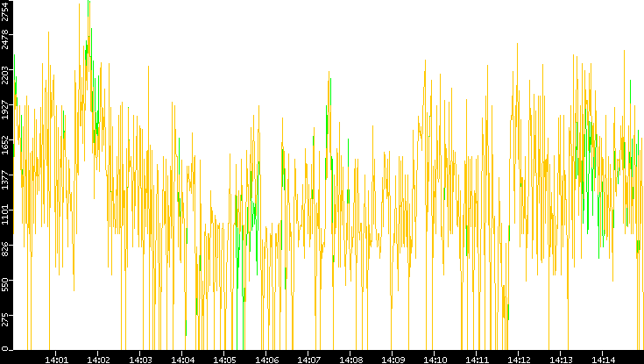Image resolution: width=644 pixels, height=364 pixels.
Task: Select the 1652 value on vertical axis
Action: coord(5,145)
